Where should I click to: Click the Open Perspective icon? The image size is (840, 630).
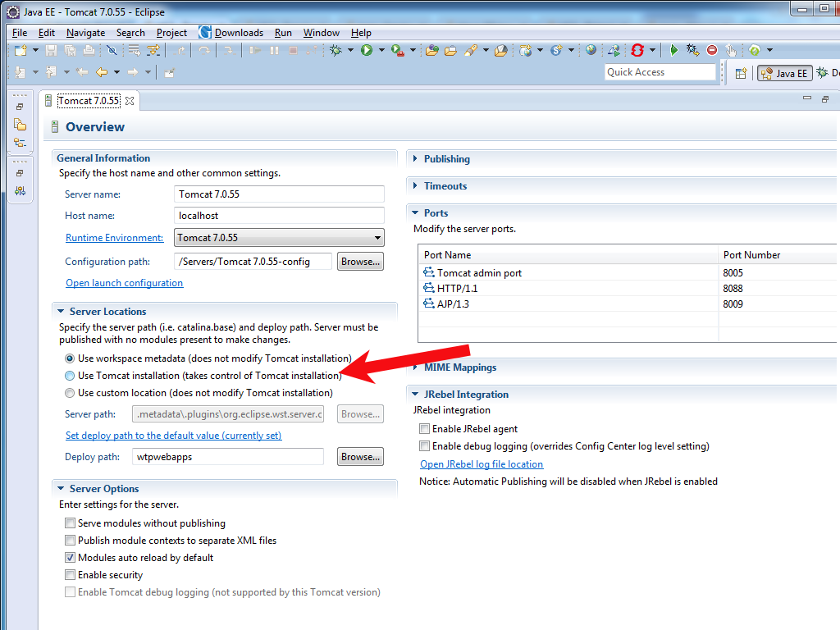coord(741,73)
